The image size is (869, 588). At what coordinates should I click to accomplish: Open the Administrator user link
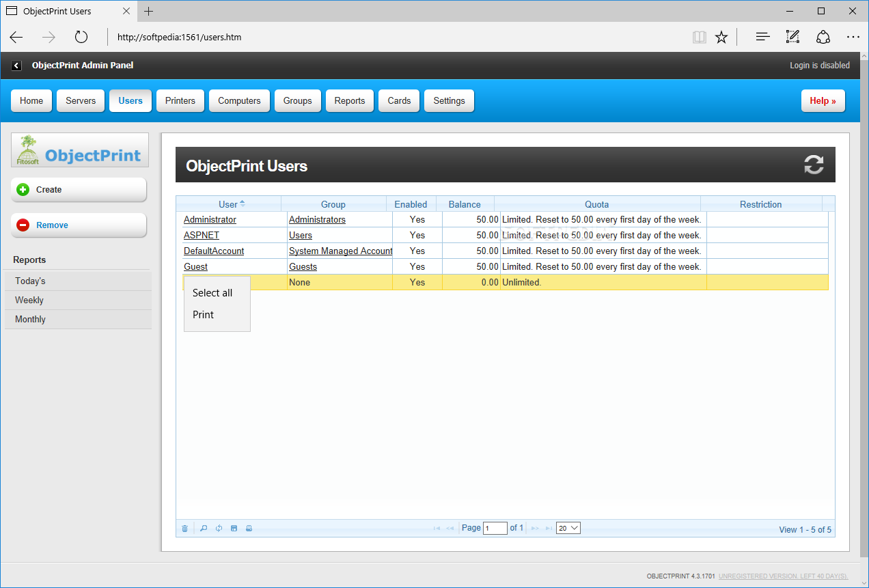point(210,220)
